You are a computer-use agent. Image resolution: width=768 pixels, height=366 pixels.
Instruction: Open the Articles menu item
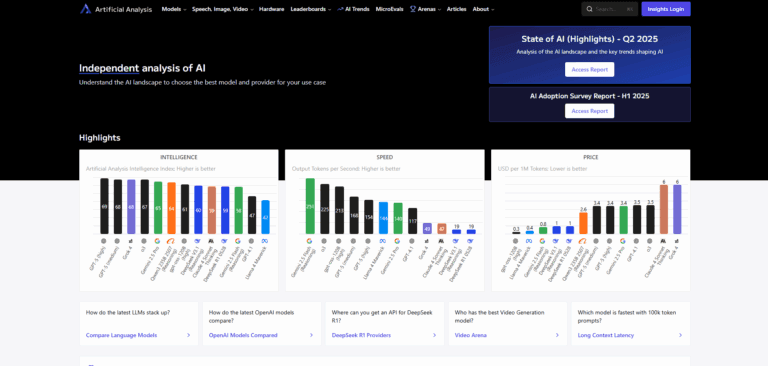456,9
